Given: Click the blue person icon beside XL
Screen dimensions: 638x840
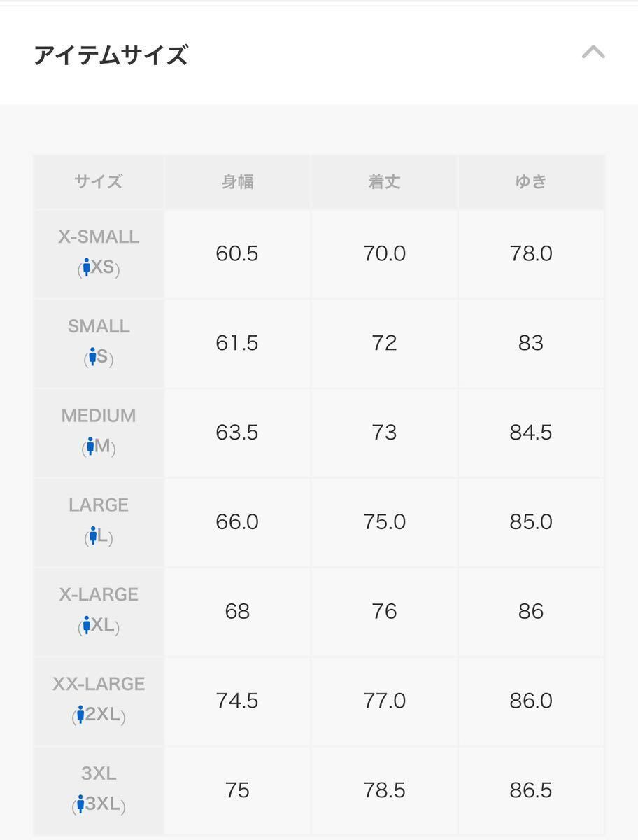Looking at the screenshot, I should click(x=87, y=626).
